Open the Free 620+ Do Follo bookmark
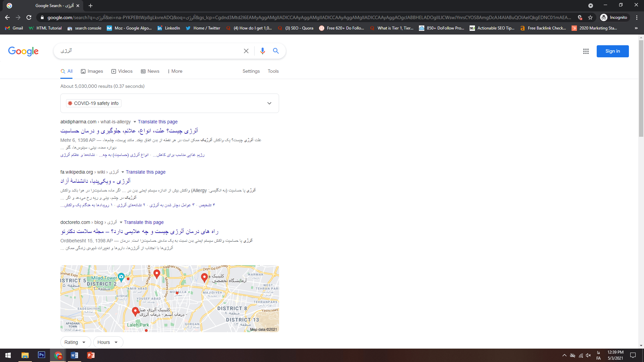Viewport: 644px width, 362px height. point(341,28)
